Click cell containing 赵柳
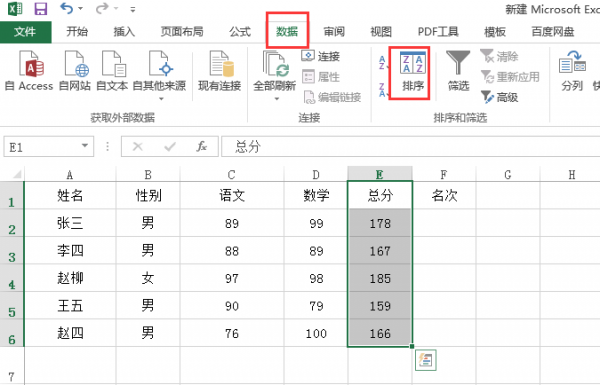The height and width of the screenshot is (385, 600). coord(70,278)
